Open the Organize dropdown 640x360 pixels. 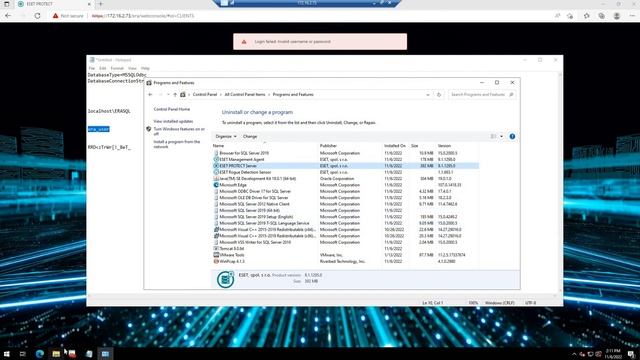pos(226,136)
